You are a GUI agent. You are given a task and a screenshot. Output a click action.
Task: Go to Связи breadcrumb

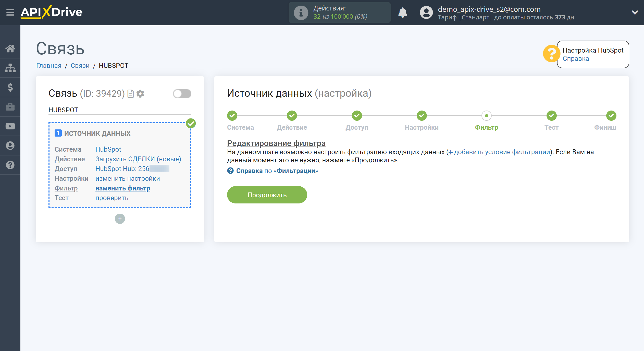[80, 66]
